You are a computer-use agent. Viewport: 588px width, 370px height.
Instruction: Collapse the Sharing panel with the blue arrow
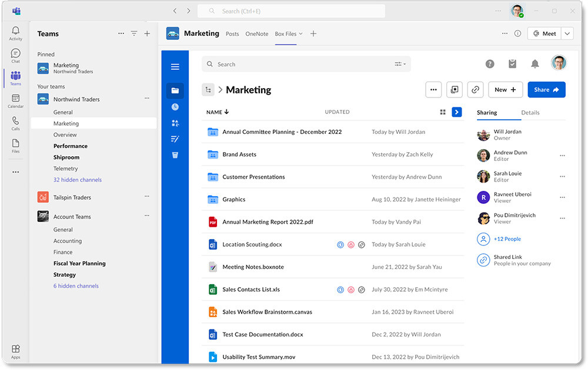coord(457,112)
